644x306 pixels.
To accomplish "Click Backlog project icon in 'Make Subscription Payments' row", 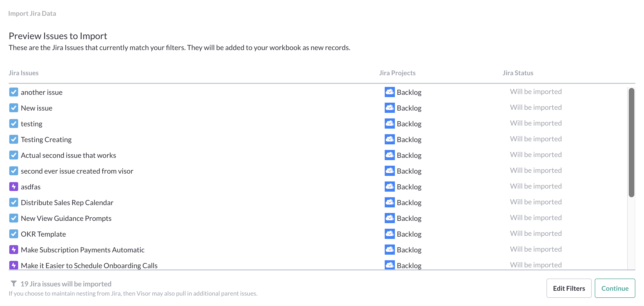I will coord(390,250).
